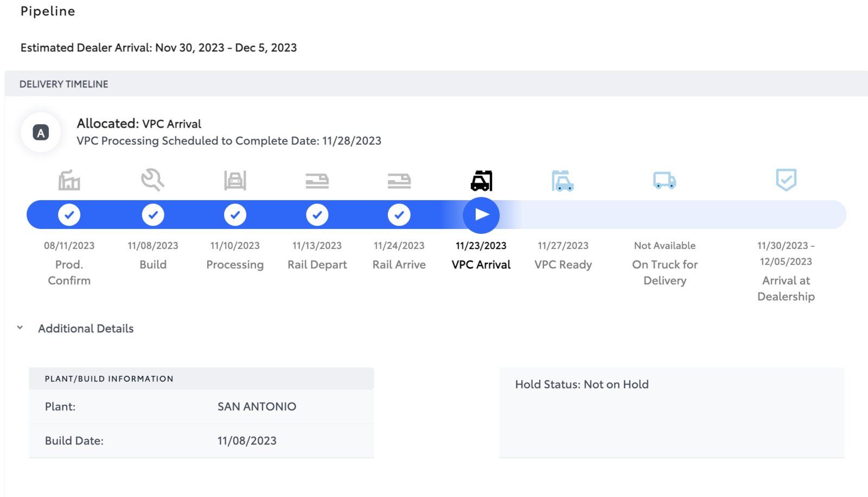Click the vehicle lift icon above Processing
This screenshot has height=497, width=868.
[x=235, y=180]
